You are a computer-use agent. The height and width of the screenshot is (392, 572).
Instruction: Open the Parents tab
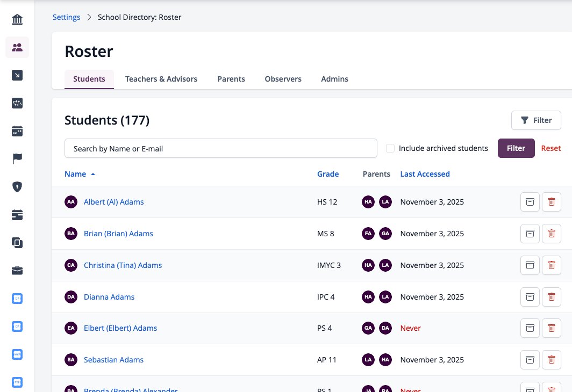click(x=231, y=79)
